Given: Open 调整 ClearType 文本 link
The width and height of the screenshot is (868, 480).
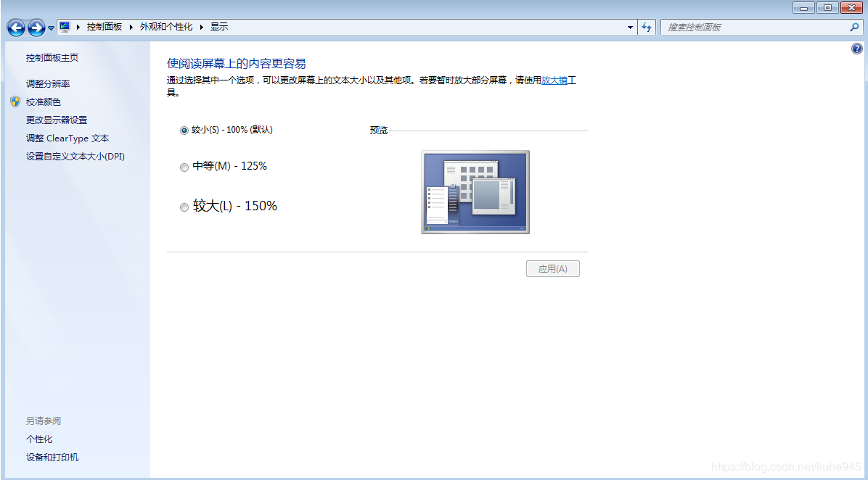Looking at the screenshot, I should 67,138.
